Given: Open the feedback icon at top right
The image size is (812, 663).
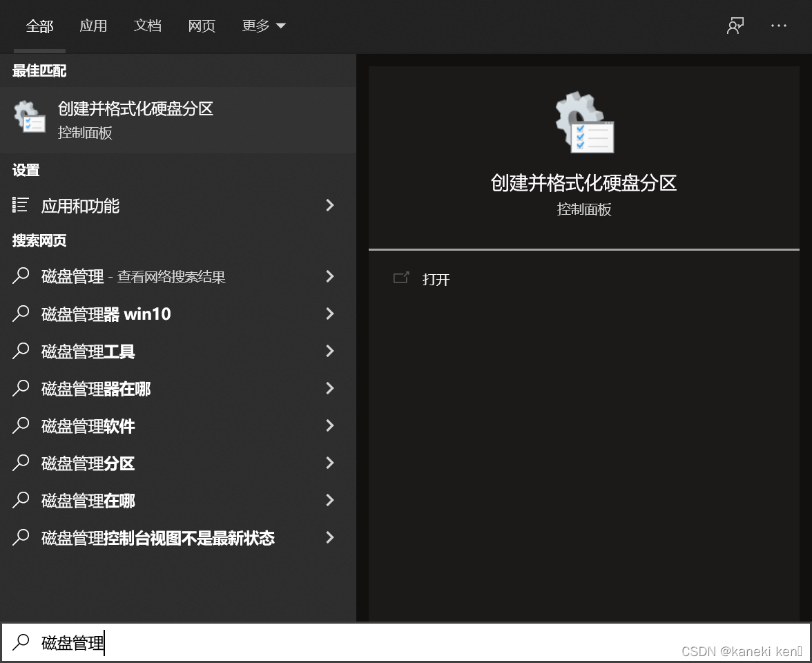Looking at the screenshot, I should (735, 26).
